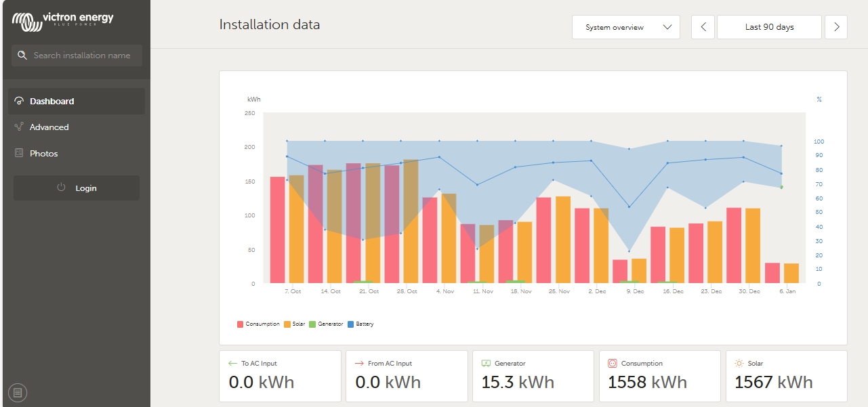Click the Advanced graph icon
This screenshot has width=868, height=407.
click(x=19, y=127)
